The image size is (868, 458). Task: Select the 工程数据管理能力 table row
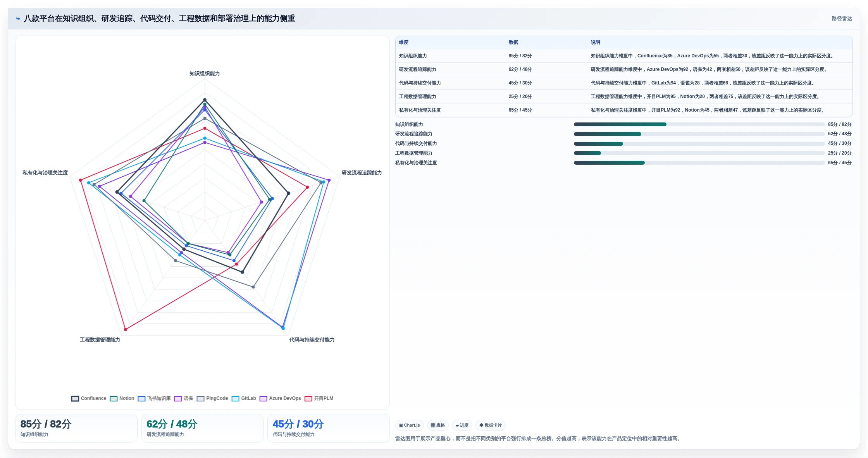click(624, 96)
